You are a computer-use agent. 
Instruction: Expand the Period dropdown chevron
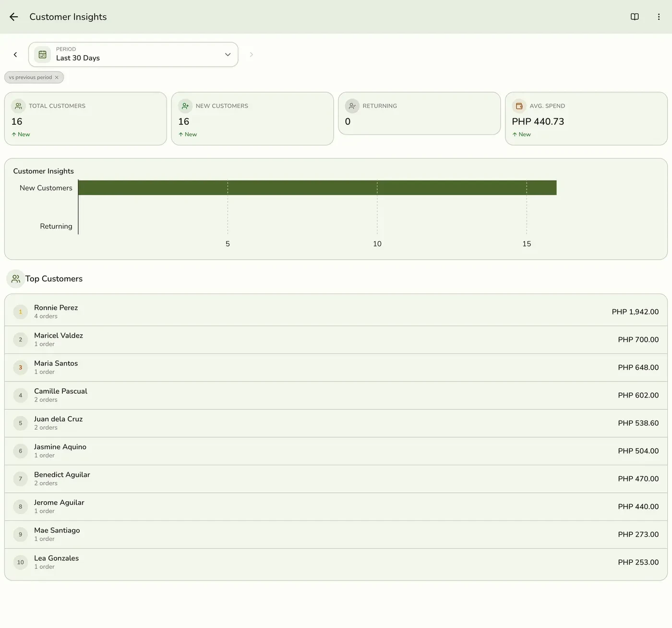point(228,55)
